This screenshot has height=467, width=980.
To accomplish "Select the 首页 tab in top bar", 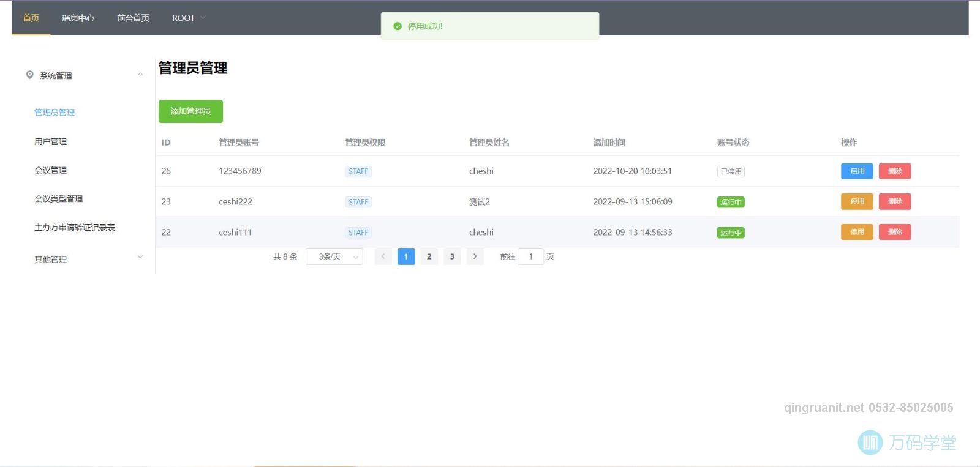I will click(x=31, y=18).
